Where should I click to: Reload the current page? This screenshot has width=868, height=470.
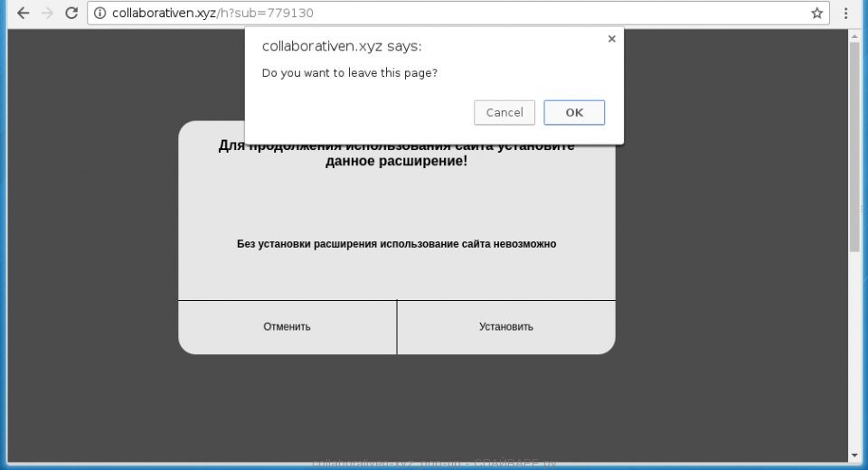point(71,14)
